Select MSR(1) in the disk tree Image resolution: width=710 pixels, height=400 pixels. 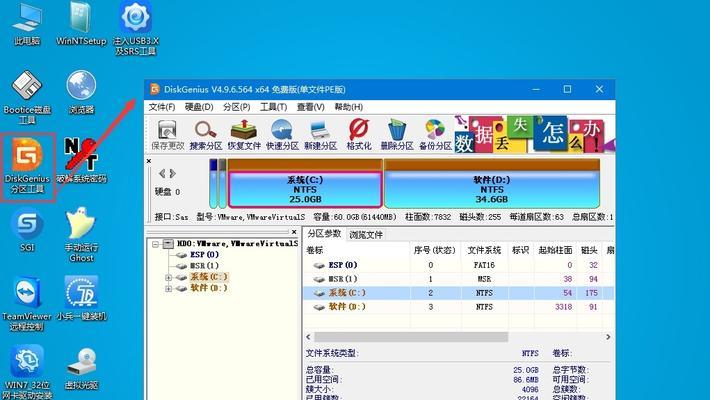204,266
